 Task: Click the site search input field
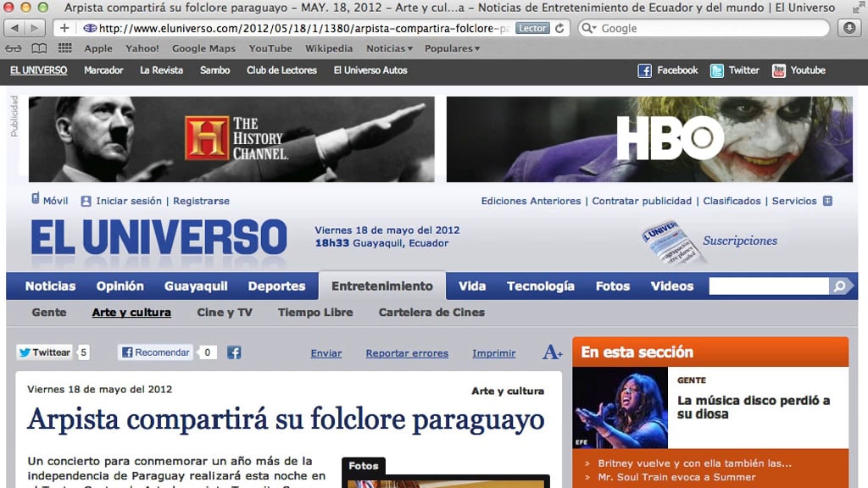[769, 286]
